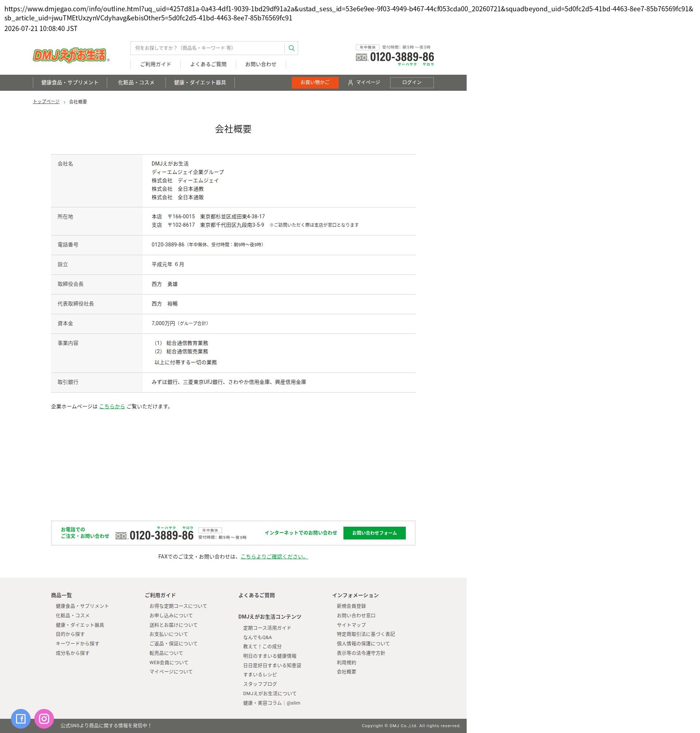Viewport: 700px width, 733px height.
Task: Click the free-dial icon beside header phone number
Action: pos(362,57)
